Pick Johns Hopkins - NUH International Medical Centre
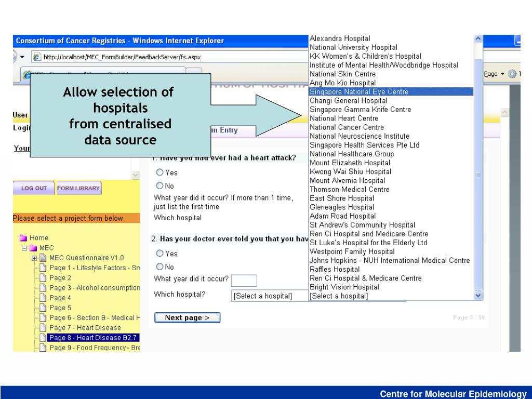 point(390,260)
